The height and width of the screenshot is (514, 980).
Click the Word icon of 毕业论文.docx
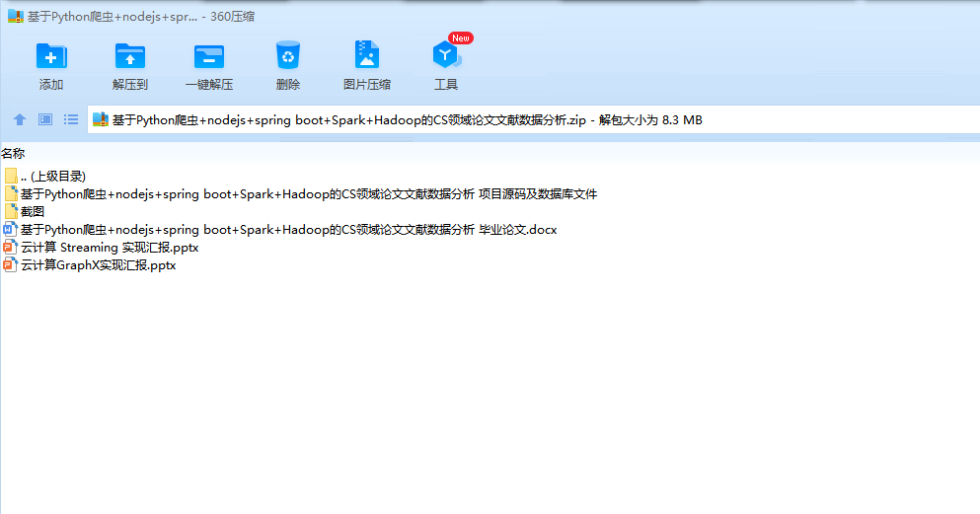click(10, 230)
